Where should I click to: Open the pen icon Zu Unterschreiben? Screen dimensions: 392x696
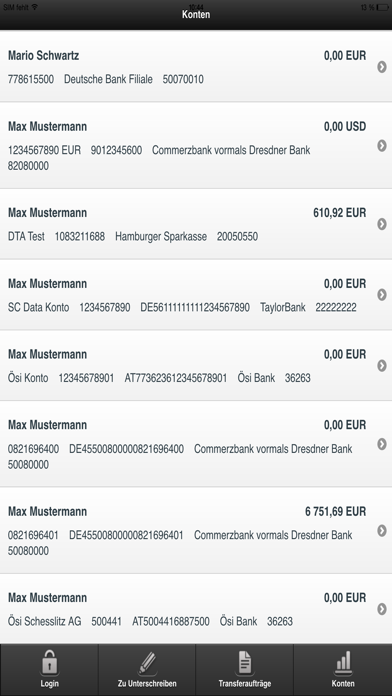click(x=147, y=663)
